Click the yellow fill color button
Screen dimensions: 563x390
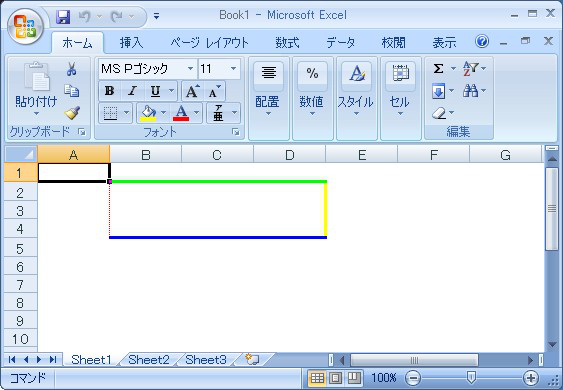148,113
